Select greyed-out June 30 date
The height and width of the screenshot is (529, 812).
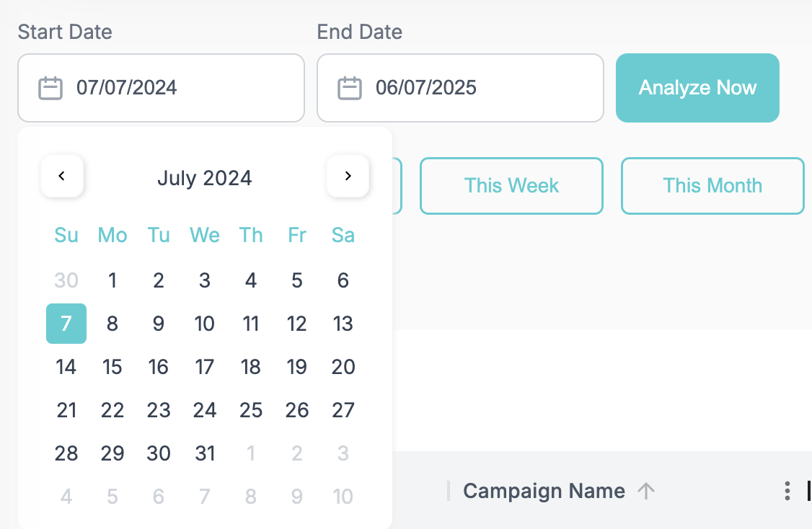[66, 280]
